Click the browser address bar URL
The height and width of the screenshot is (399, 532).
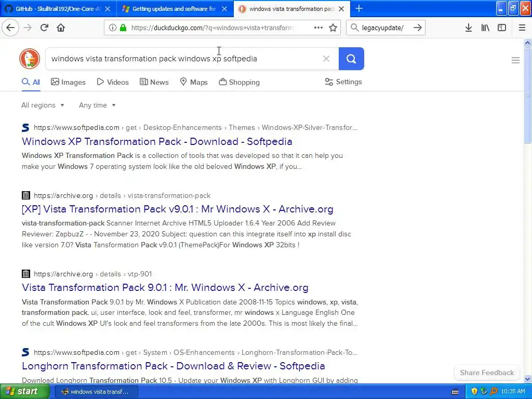click(x=212, y=28)
